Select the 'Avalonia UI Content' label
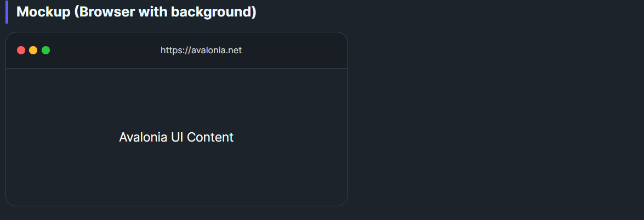This screenshot has height=220, width=644. tap(176, 137)
